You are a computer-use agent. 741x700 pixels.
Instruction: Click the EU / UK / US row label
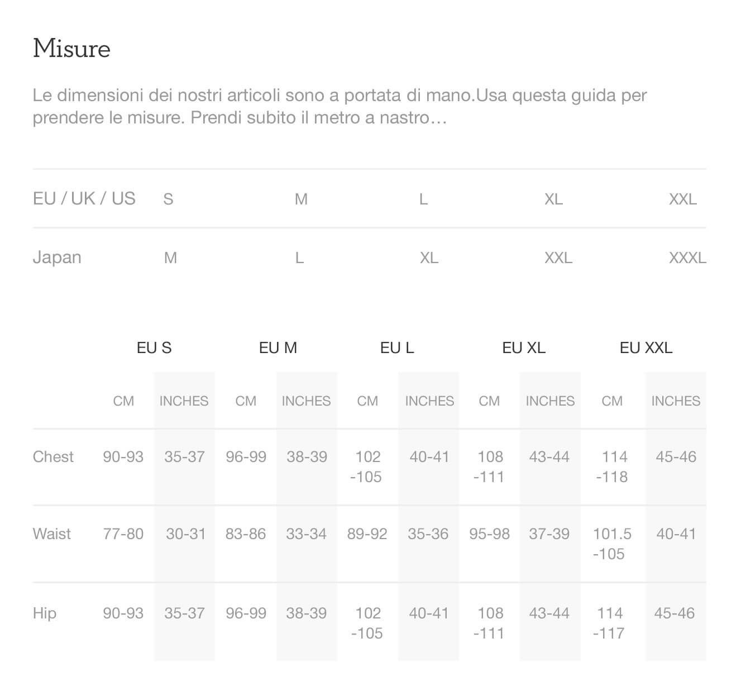point(84,198)
